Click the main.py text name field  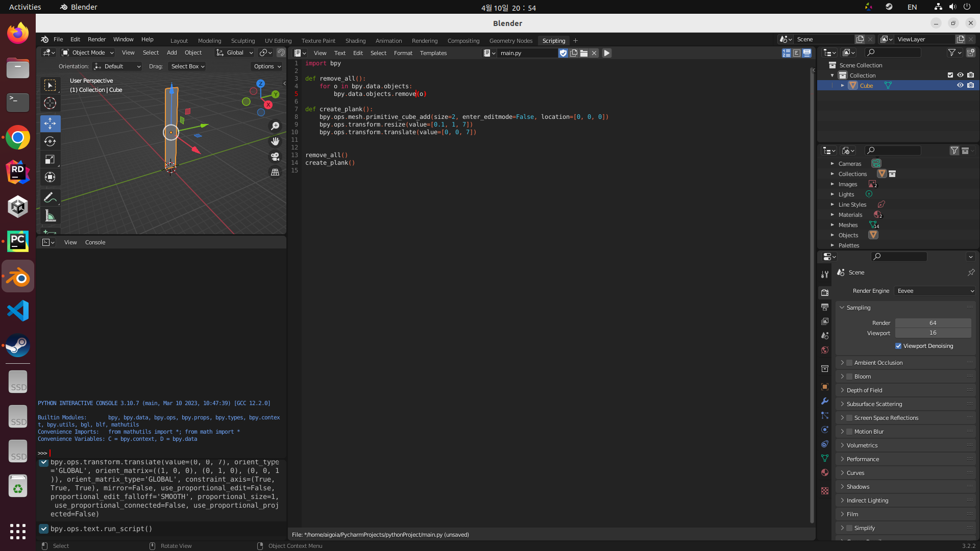528,53
